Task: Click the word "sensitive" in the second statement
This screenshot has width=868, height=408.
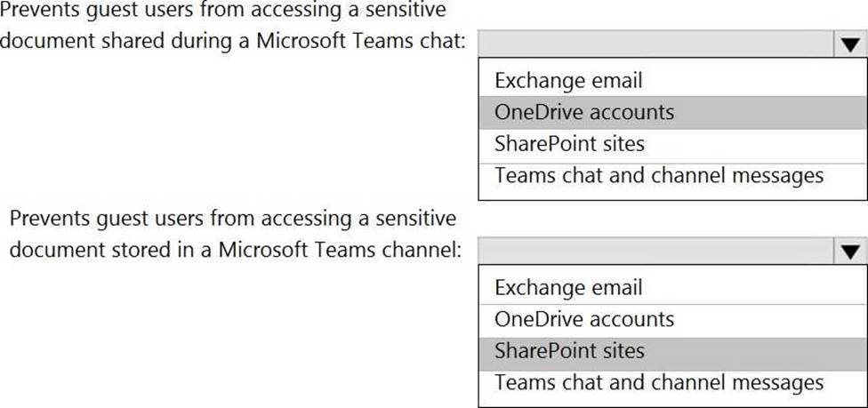Action: coord(415,218)
